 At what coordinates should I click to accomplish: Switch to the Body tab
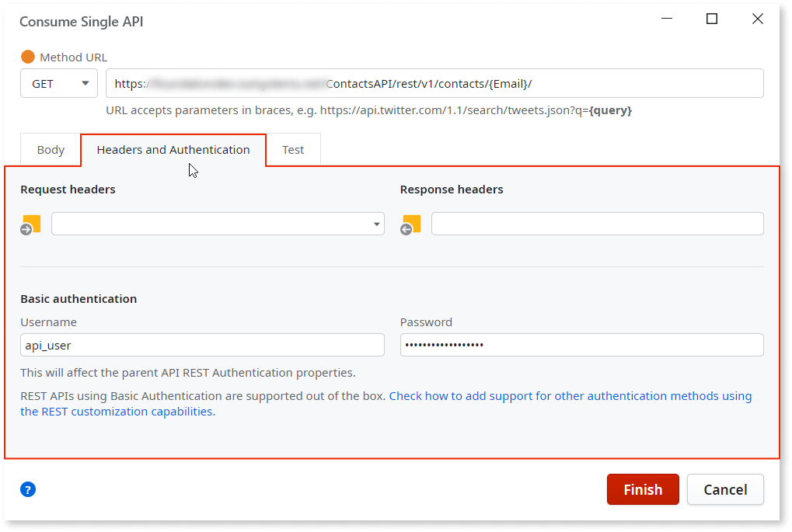(50, 149)
